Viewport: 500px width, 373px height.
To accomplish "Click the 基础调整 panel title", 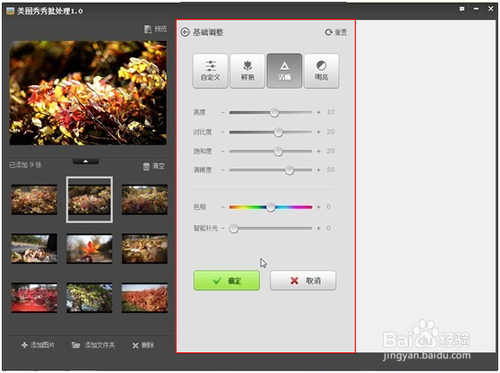I will 208,32.
